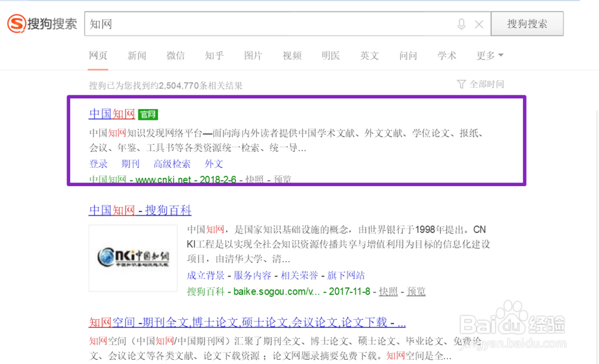This screenshot has width=599, height=364.
Task: Click the baike.sogou.com URL text
Action: coord(277,292)
